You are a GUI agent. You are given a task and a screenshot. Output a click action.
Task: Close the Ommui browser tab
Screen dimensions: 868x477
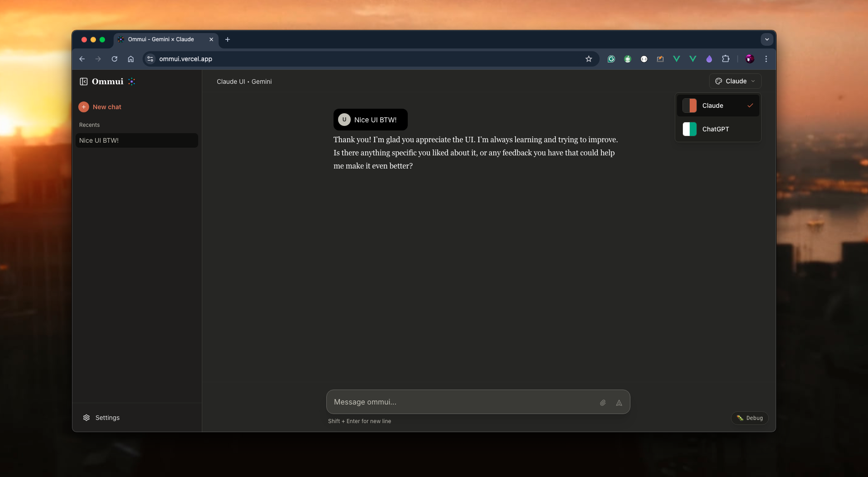(211, 39)
